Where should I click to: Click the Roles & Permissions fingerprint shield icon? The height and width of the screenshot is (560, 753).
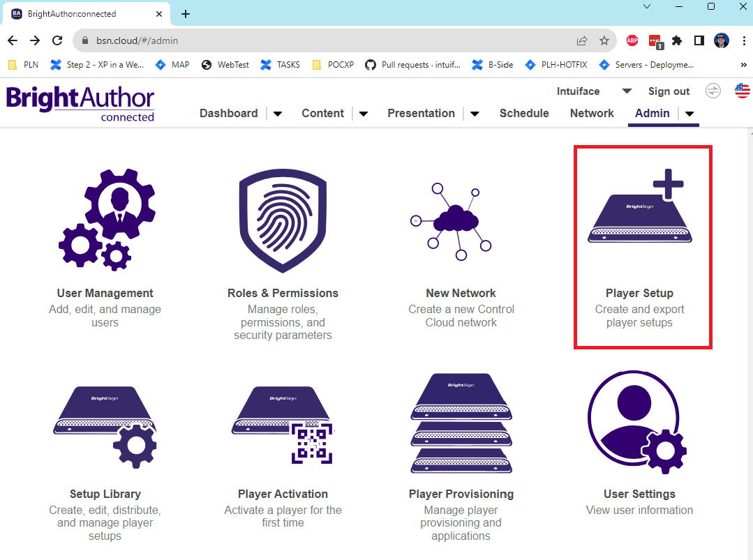pyautogui.click(x=283, y=220)
